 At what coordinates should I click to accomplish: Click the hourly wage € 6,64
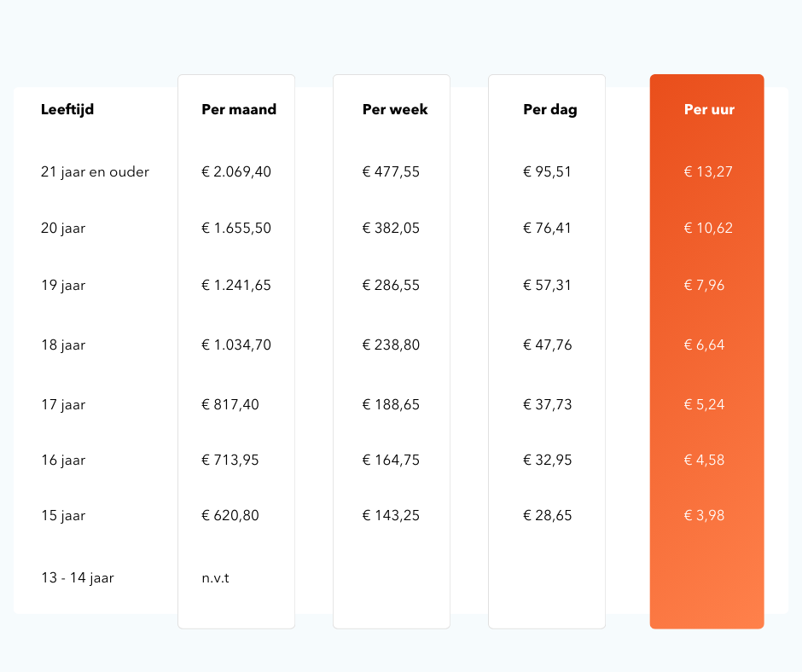tap(705, 345)
